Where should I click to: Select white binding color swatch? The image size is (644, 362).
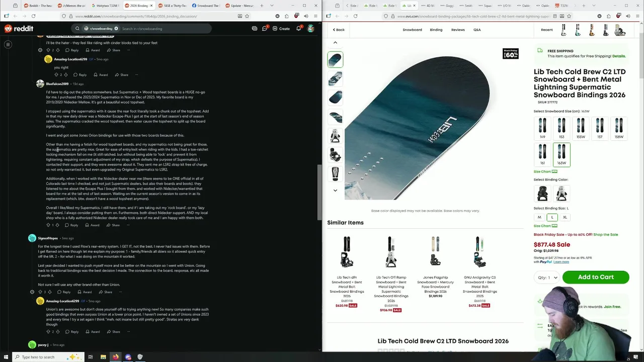click(x=561, y=193)
